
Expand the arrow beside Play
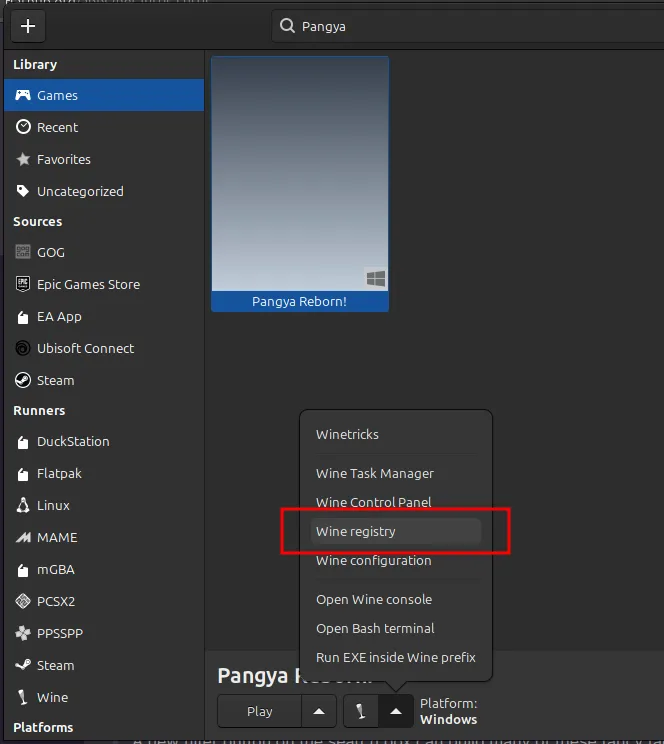pyautogui.click(x=319, y=711)
